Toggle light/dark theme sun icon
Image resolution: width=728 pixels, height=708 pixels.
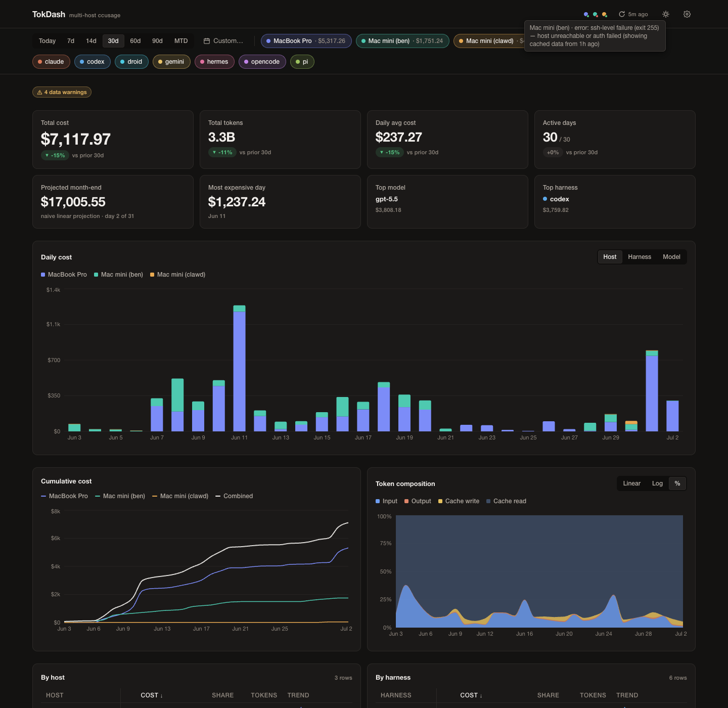click(666, 14)
